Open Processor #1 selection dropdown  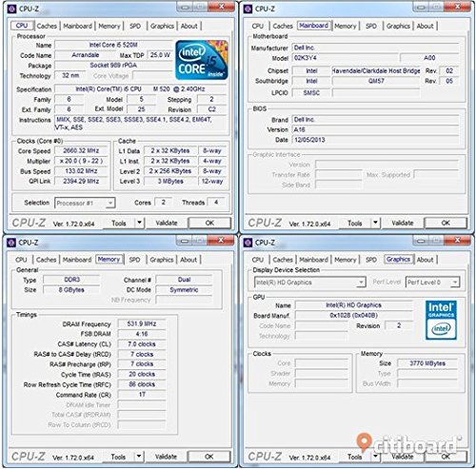click(x=85, y=203)
